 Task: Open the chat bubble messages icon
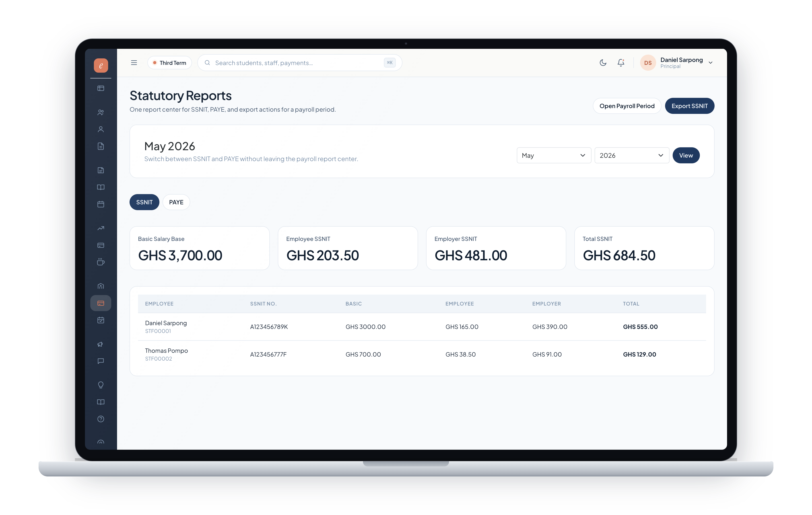[x=101, y=361]
